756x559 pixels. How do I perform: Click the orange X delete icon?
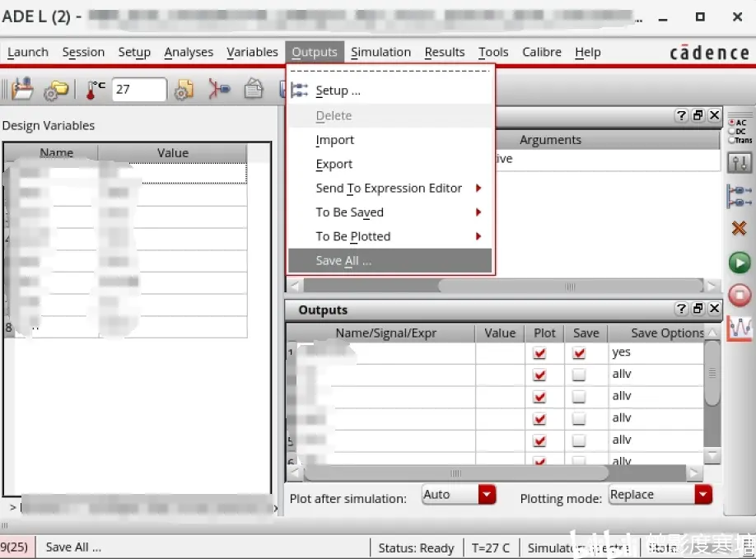pyautogui.click(x=740, y=228)
